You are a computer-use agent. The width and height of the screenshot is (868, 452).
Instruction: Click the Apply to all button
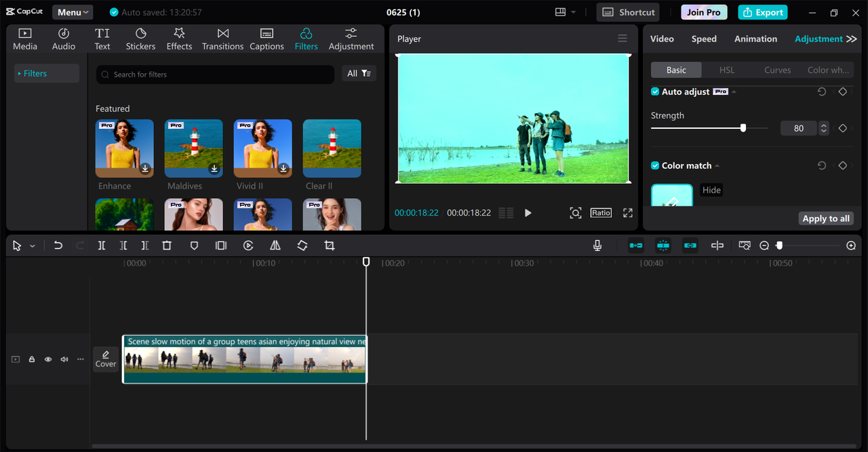click(826, 219)
